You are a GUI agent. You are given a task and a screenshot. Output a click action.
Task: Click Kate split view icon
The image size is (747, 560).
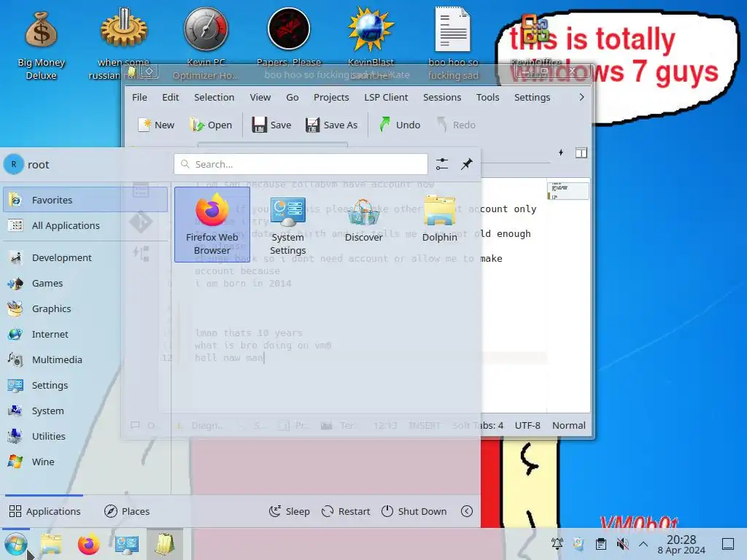581,153
